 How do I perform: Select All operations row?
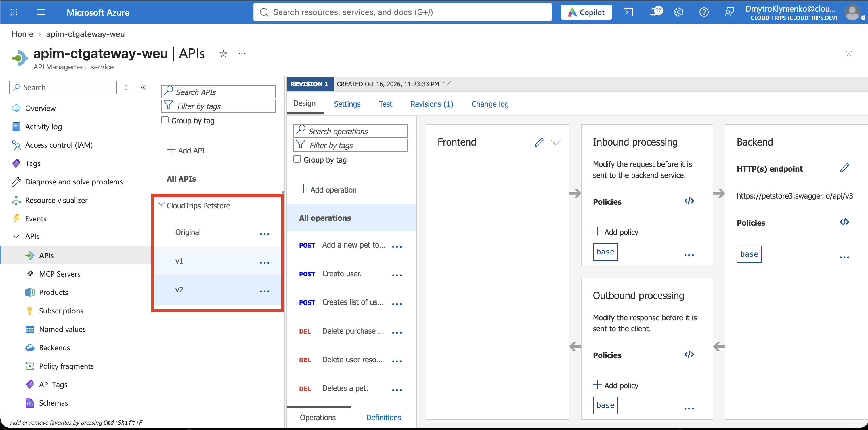352,218
